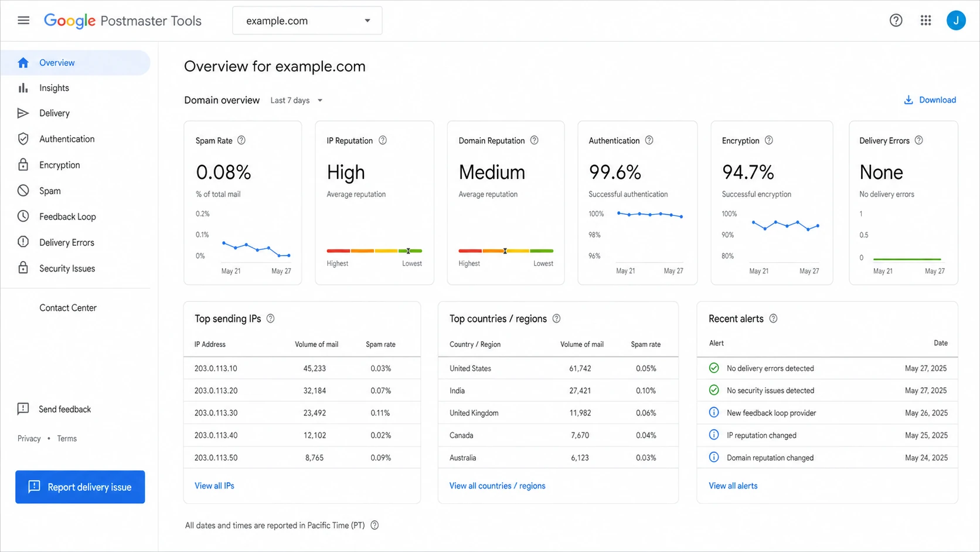
Task: Open Privacy link
Action: click(29, 439)
